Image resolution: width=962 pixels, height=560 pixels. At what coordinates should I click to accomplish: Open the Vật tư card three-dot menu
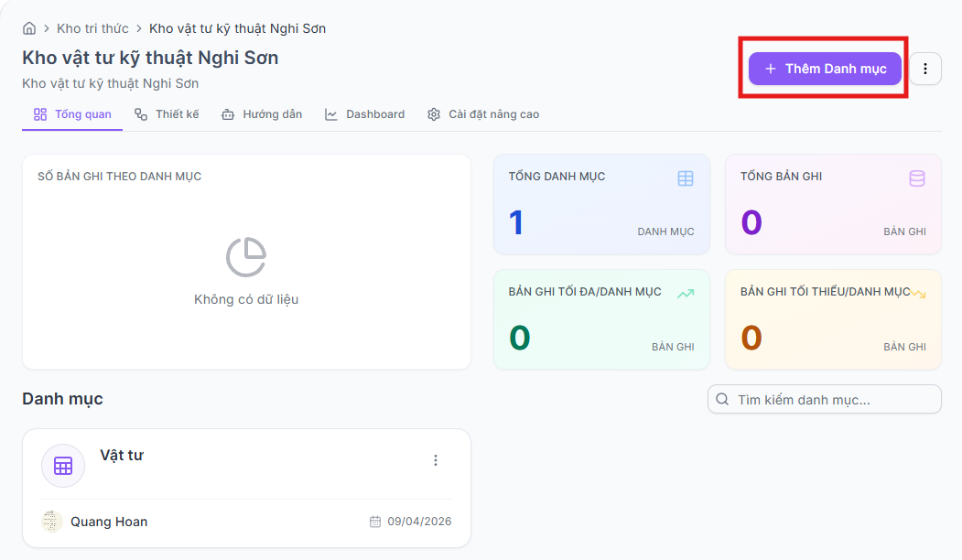[436, 460]
